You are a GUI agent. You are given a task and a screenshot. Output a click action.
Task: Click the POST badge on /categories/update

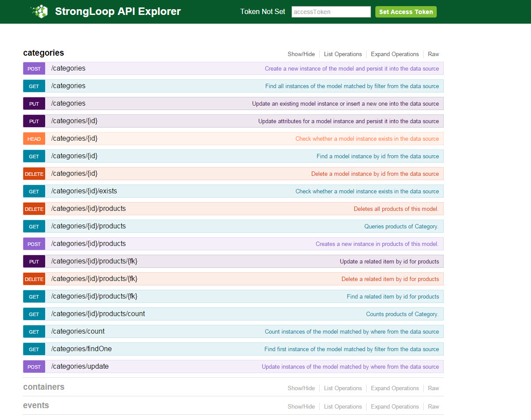click(34, 367)
